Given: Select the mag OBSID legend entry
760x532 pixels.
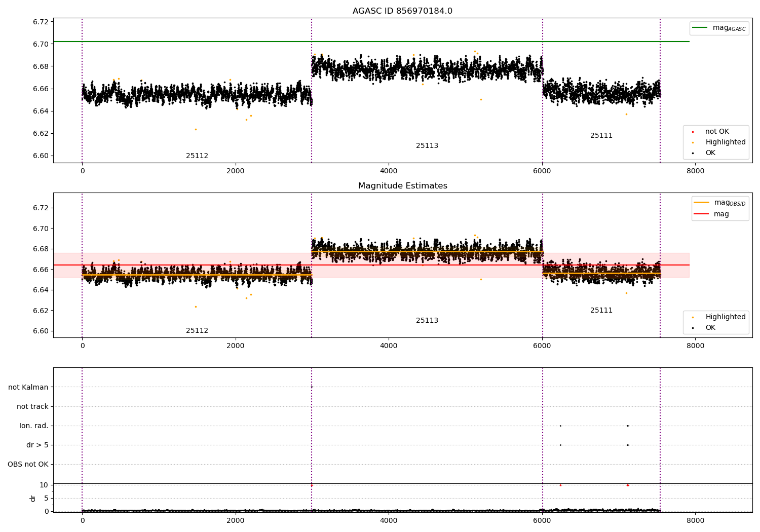Looking at the screenshot, I should click(719, 203).
